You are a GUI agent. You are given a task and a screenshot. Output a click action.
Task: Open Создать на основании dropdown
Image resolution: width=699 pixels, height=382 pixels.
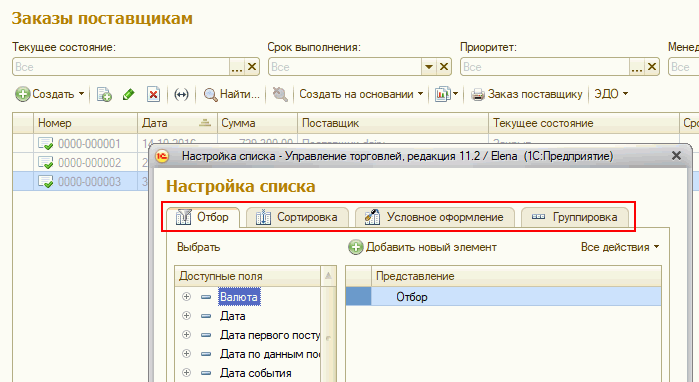pyautogui.click(x=361, y=94)
